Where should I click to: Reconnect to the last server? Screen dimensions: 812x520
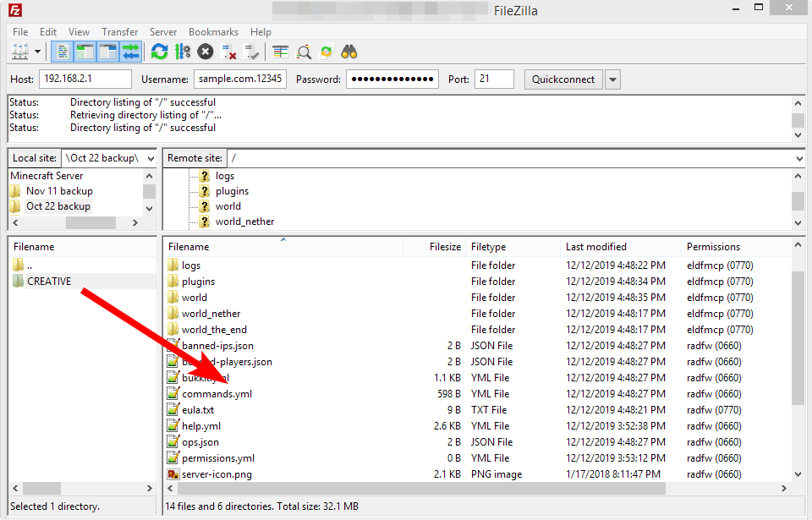click(252, 52)
